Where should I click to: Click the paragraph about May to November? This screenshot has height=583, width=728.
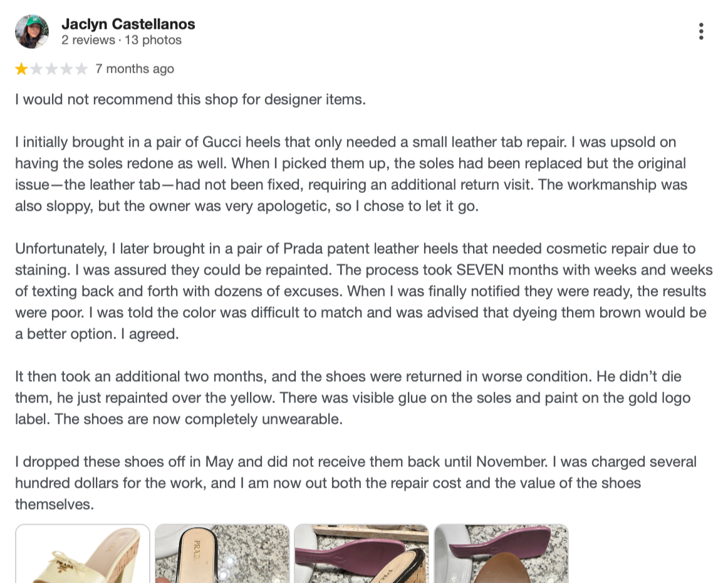(356, 483)
